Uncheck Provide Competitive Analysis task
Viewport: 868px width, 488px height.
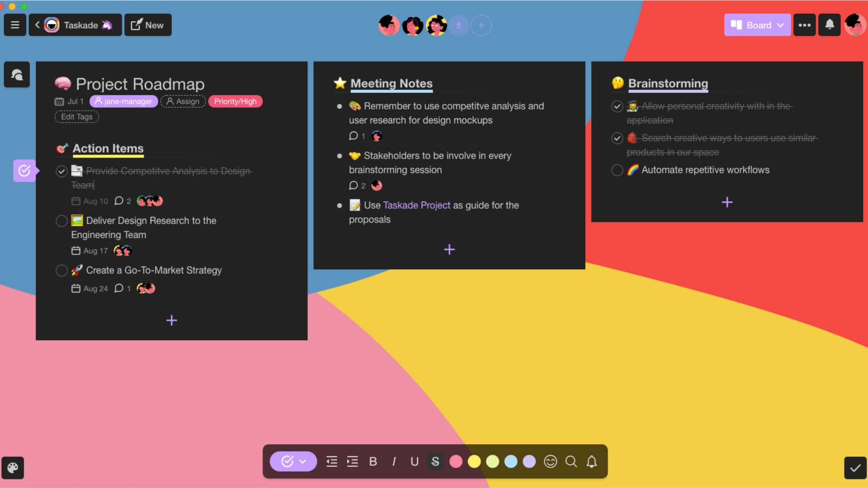pos(61,171)
